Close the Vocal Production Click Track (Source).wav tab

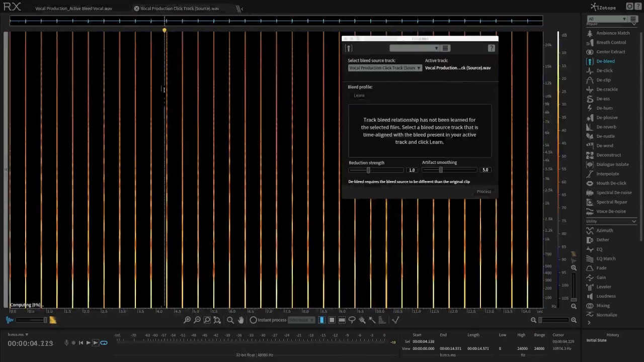pos(136,9)
